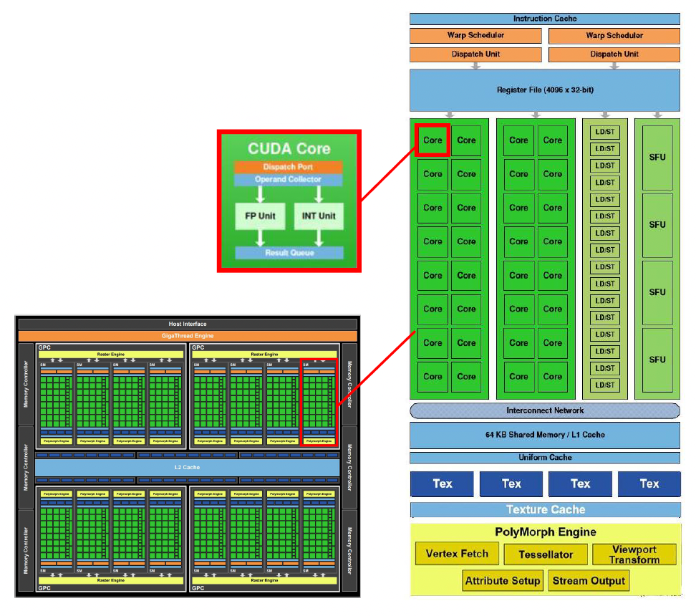Select the Stream Output block

(x=589, y=581)
